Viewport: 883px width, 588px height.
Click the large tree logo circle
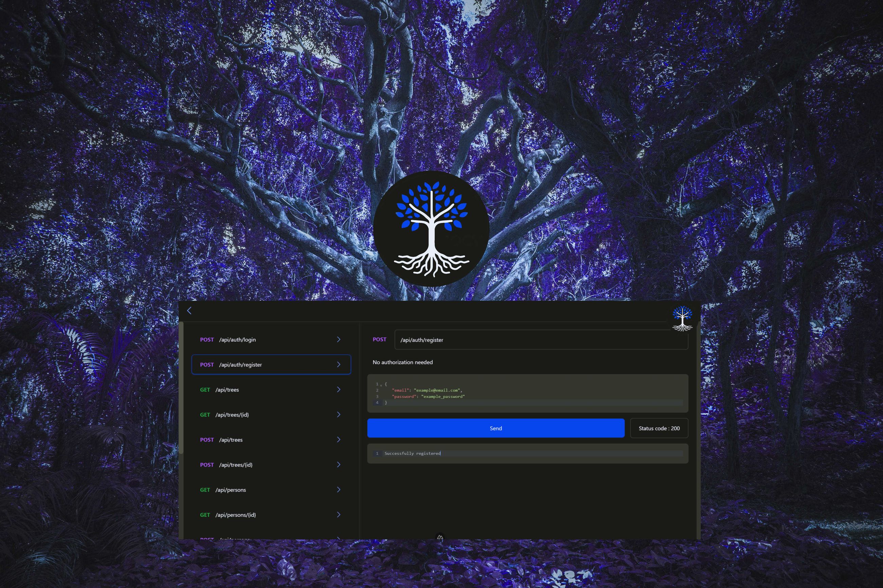click(x=431, y=229)
